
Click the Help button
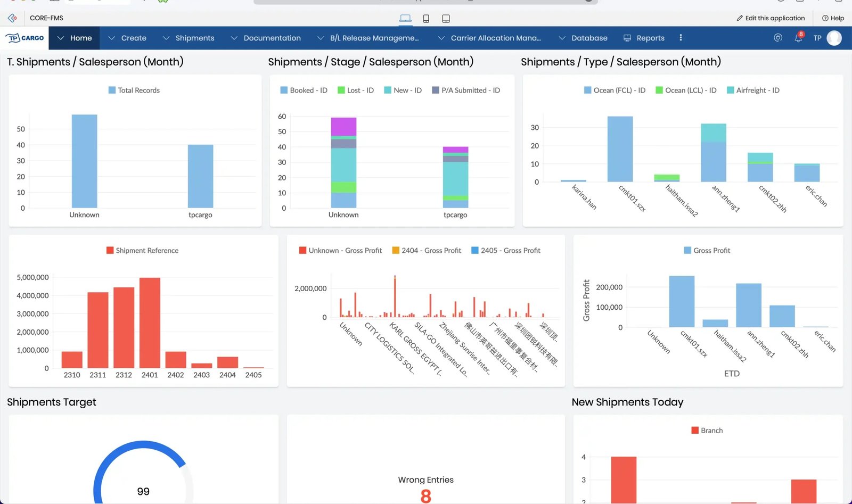[x=833, y=18]
